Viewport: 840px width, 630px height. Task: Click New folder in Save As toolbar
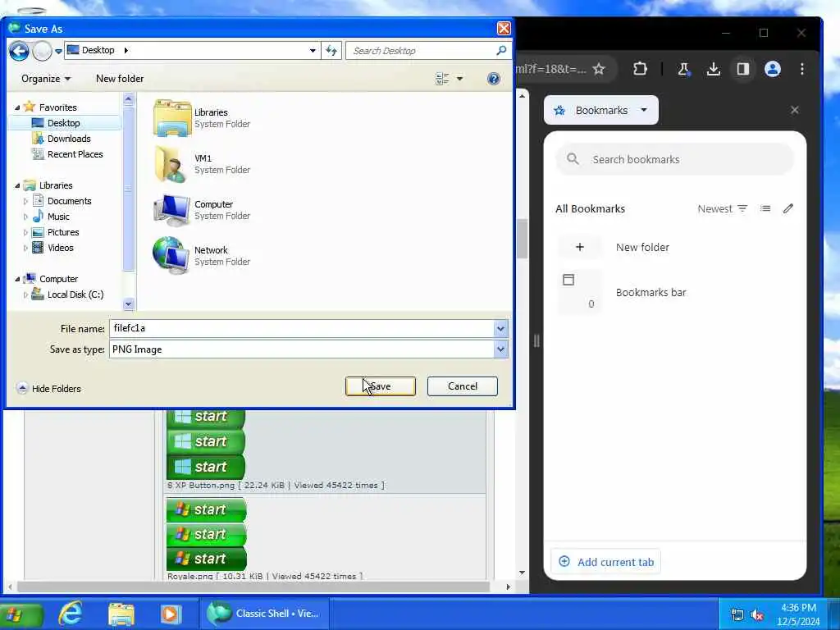tap(120, 79)
